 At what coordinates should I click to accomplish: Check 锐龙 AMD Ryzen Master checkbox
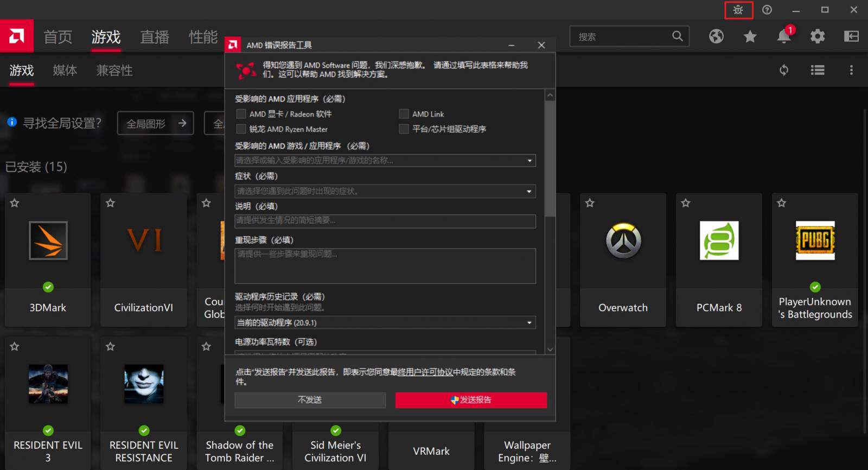tap(241, 129)
